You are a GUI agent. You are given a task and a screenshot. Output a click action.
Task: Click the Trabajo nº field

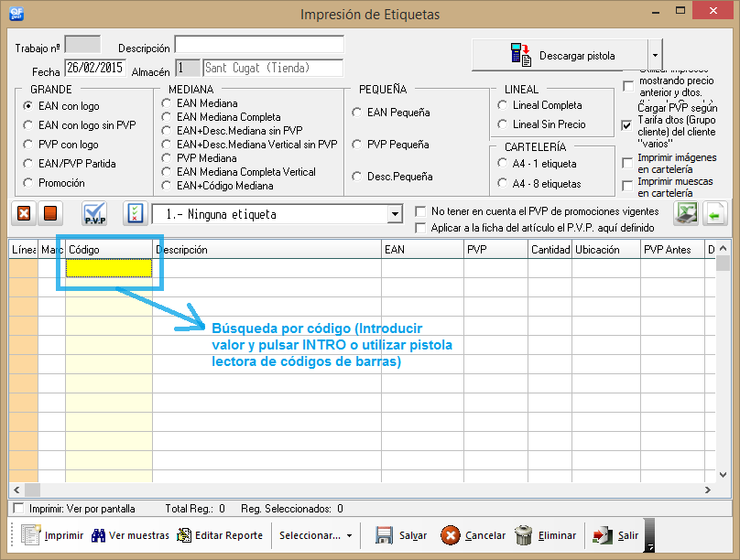(x=82, y=44)
